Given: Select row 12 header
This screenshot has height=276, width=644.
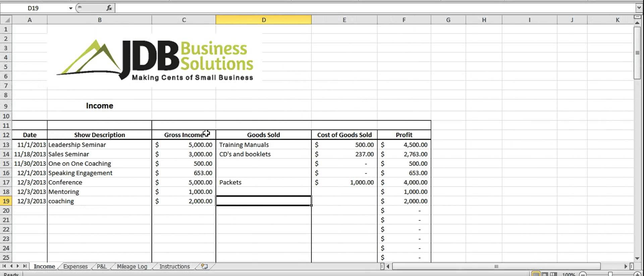Looking at the screenshot, I should tap(6, 135).
